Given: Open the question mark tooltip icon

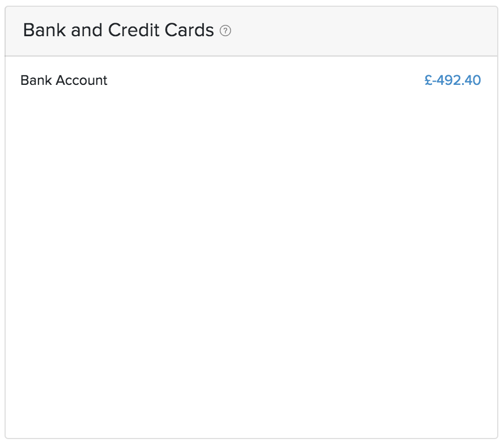Looking at the screenshot, I should [x=225, y=31].
